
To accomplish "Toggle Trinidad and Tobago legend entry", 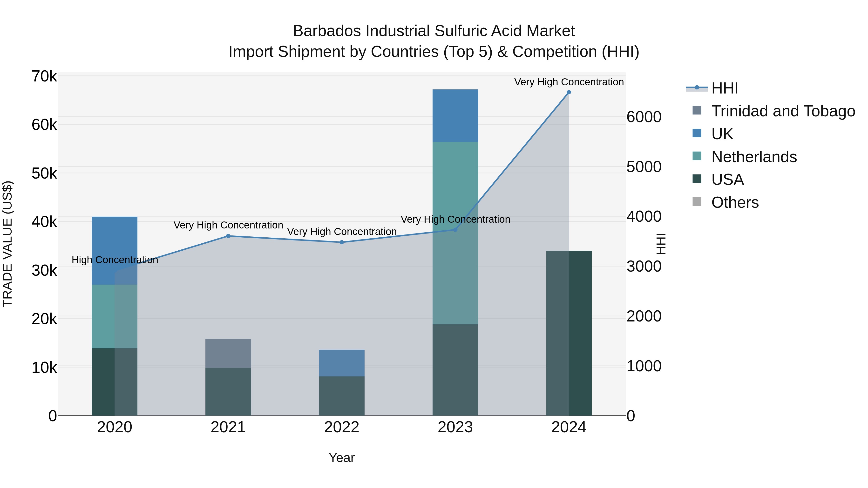I will pos(774,111).
